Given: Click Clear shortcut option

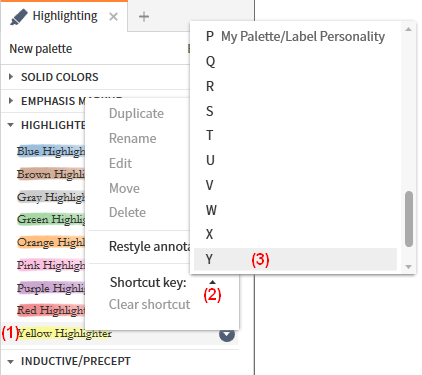Looking at the screenshot, I should (x=149, y=304).
